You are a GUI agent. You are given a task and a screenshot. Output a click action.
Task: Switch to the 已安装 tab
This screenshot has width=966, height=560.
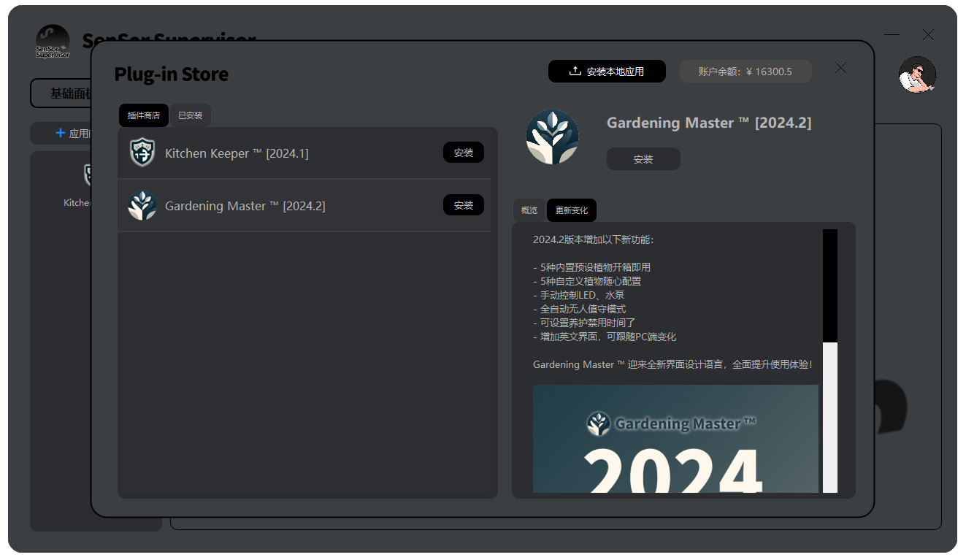pos(191,115)
